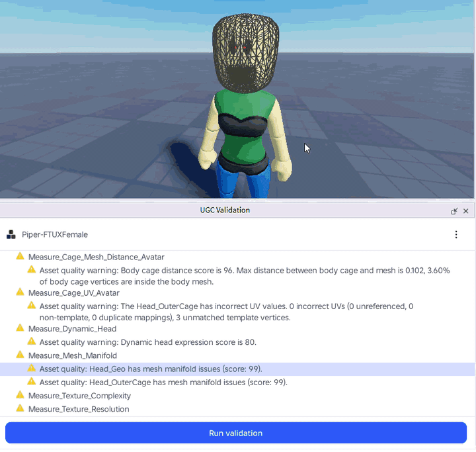Screen dimensions: 476x452
Task: Select the Measure_Cage_UV_Avatar row
Action: (x=237, y=293)
